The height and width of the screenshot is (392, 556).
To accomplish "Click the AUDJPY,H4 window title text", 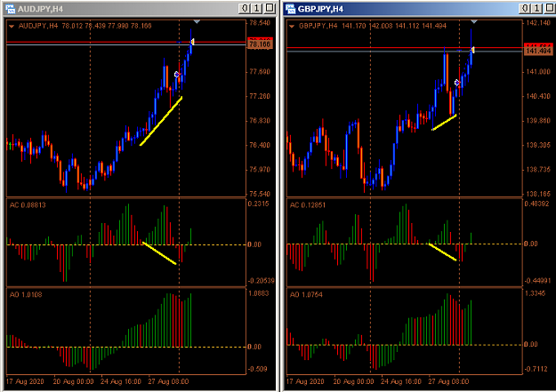I will click(40, 9).
